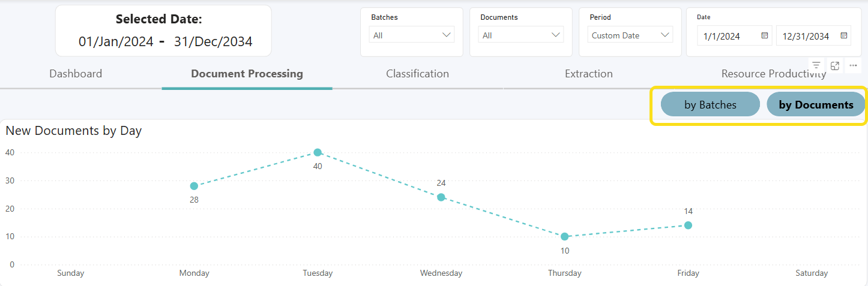Viewport: 868px width, 286px height.
Task: Open the Period dropdown showing Custom Date
Action: (630, 35)
